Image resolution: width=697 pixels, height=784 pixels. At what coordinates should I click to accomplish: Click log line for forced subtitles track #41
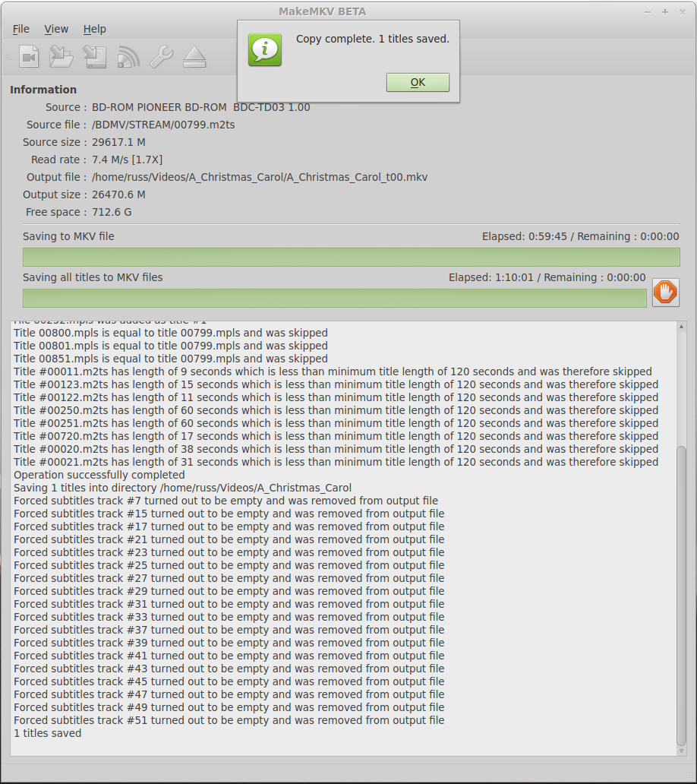click(229, 656)
